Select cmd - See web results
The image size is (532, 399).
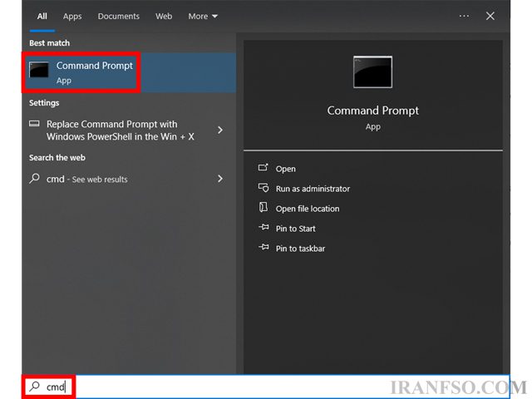(x=129, y=179)
